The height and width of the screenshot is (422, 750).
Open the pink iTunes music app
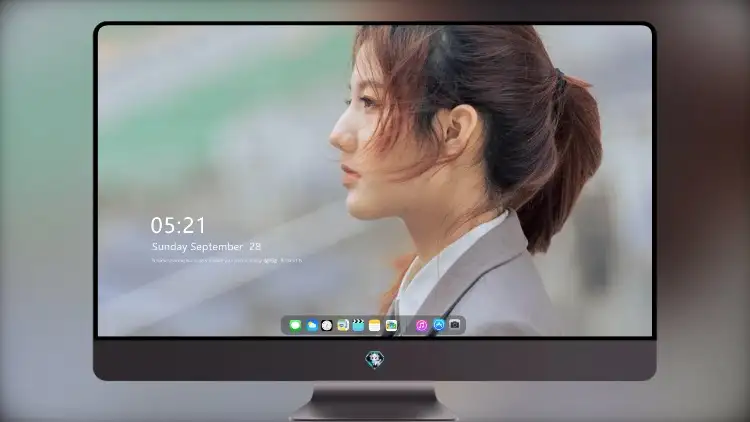coord(421,326)
